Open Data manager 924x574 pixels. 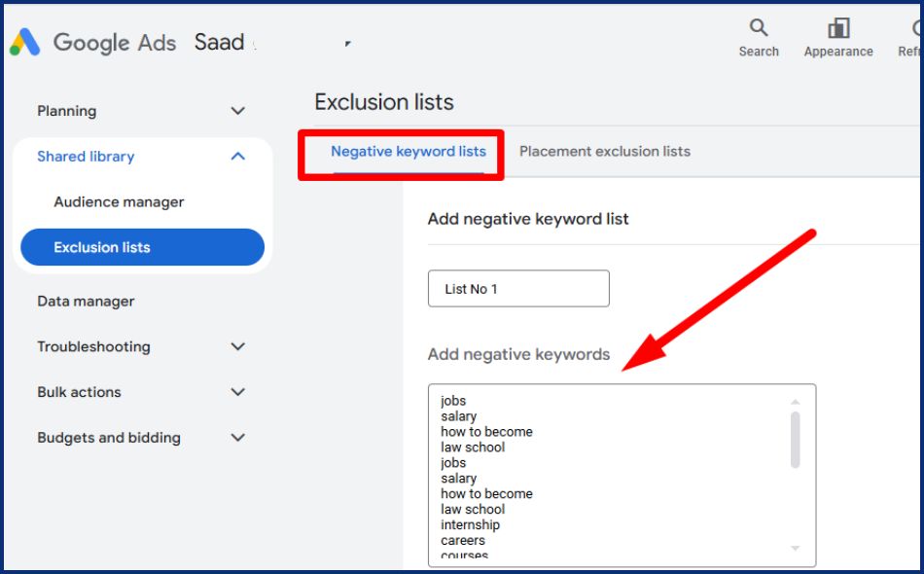[86, 302]
